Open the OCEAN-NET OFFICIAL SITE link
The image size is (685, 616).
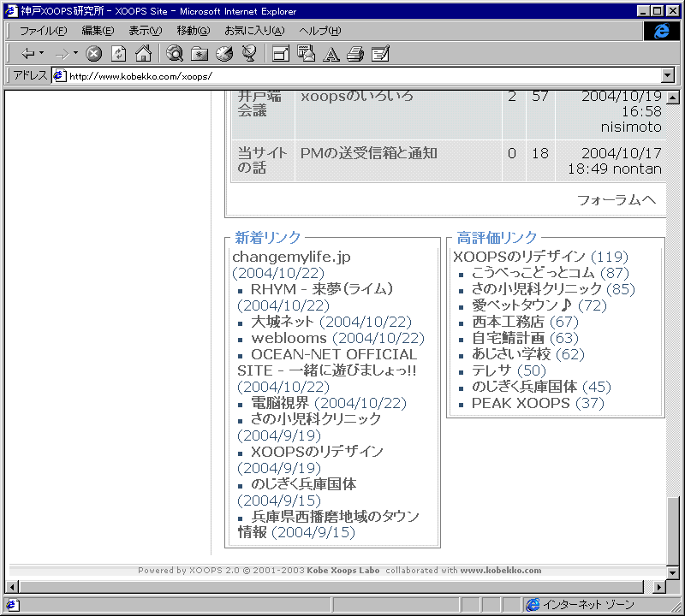tap(327, 363)
